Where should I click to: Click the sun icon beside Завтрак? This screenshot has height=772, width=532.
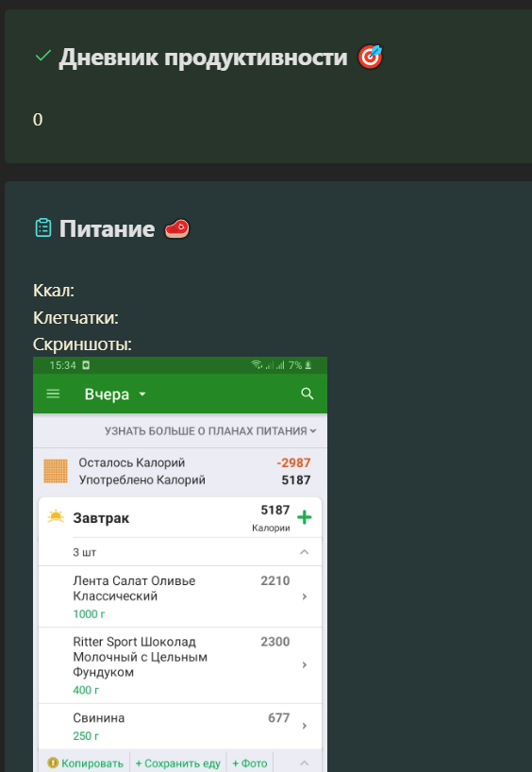[56, 517]
